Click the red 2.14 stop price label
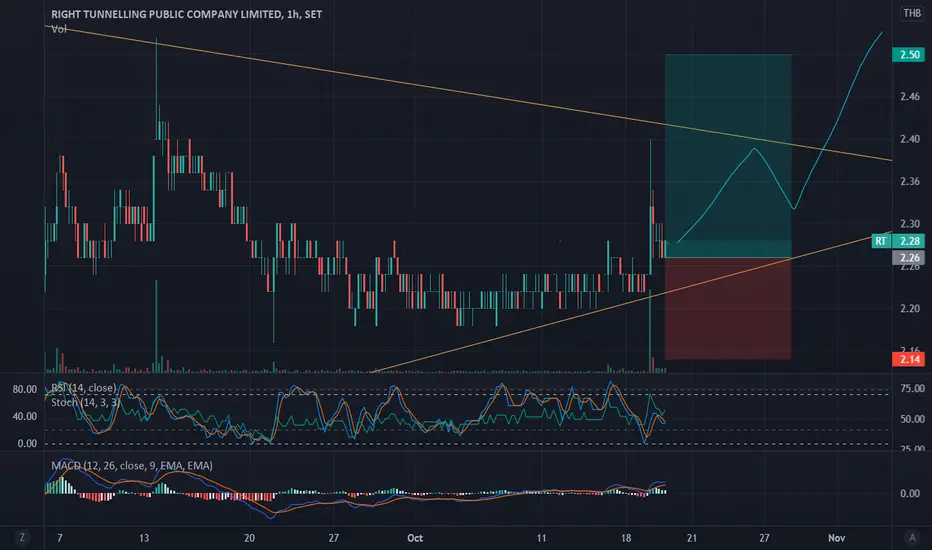 (x=908, y=359)
